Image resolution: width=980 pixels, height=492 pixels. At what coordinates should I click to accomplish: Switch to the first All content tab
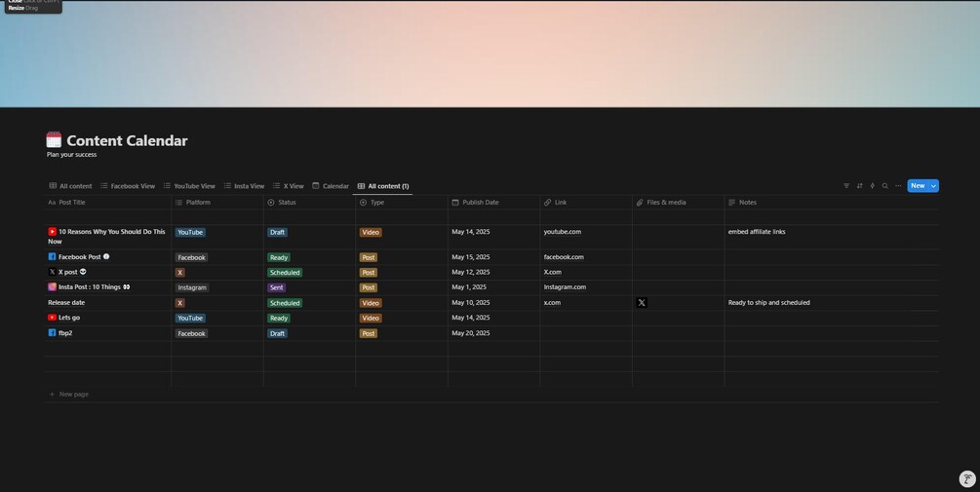pos(70,186)
